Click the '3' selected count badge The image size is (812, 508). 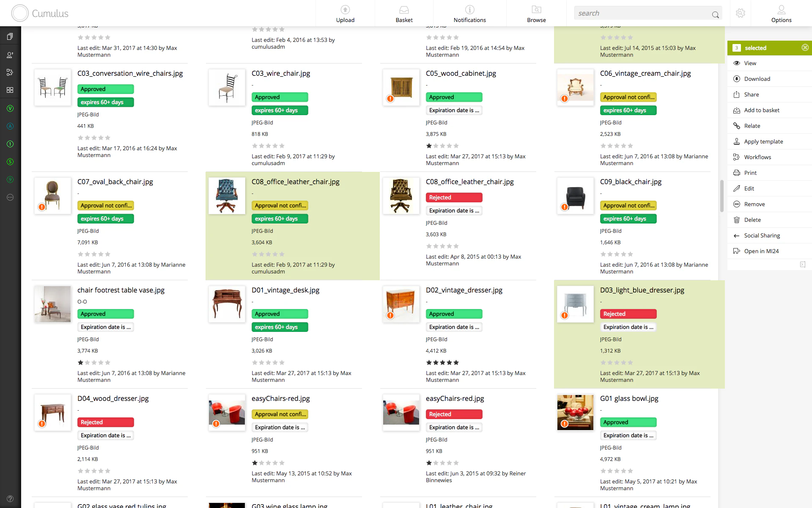point(736,48)
